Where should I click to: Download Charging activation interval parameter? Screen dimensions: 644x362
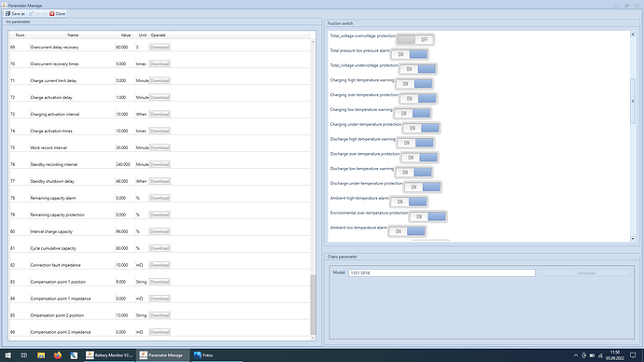160,114
